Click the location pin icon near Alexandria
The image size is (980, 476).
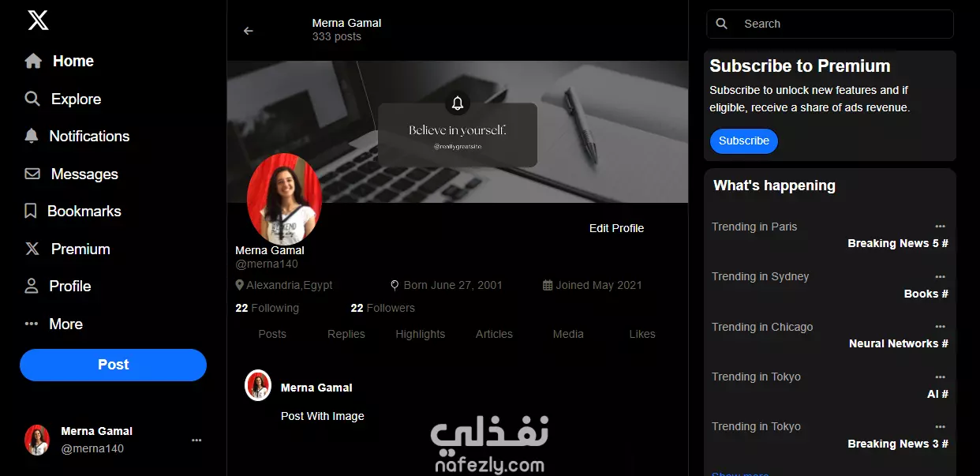239,285
